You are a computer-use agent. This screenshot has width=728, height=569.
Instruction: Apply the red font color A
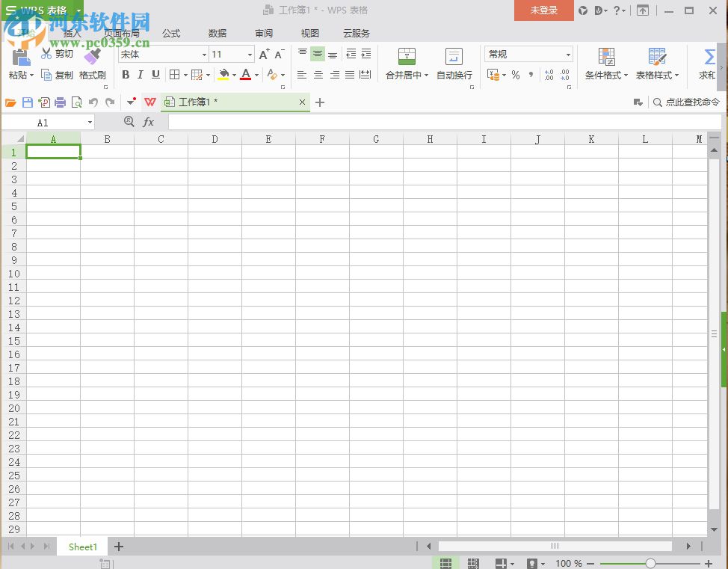[x=246, y=75]
